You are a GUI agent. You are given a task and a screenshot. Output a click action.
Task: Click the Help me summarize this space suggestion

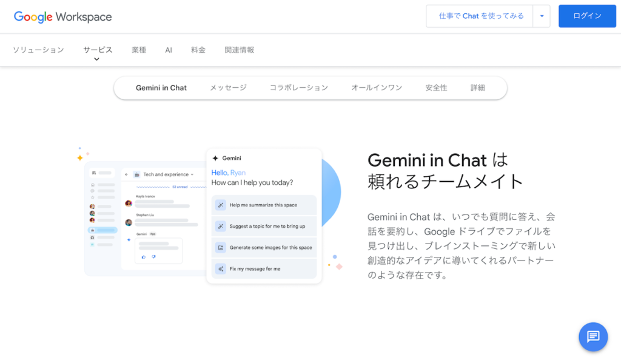(264, 205)
